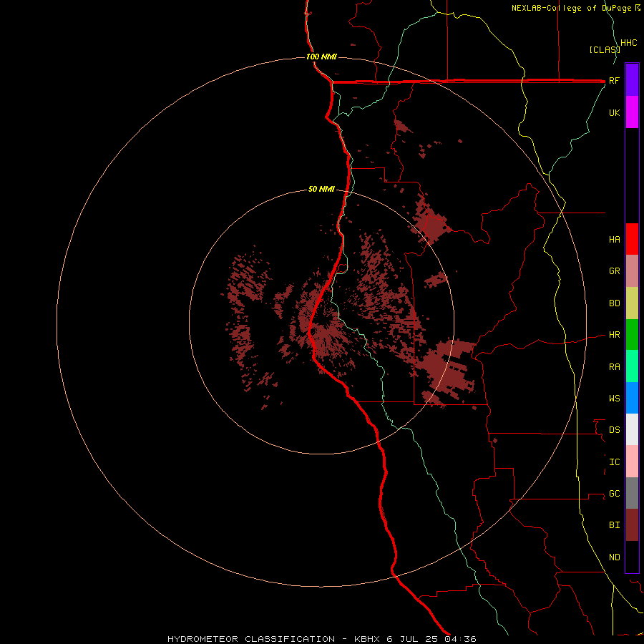Click the BI legend label

coord(615,525)
